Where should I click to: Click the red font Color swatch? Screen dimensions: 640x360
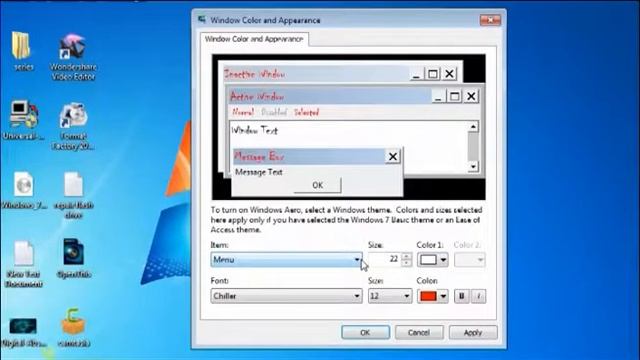429,296
